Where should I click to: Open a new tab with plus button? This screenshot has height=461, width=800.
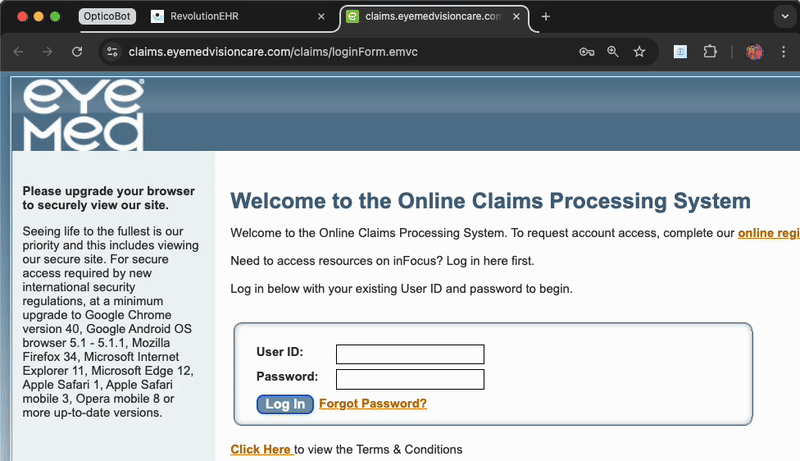pyautogui.click(x=545, y=16)
